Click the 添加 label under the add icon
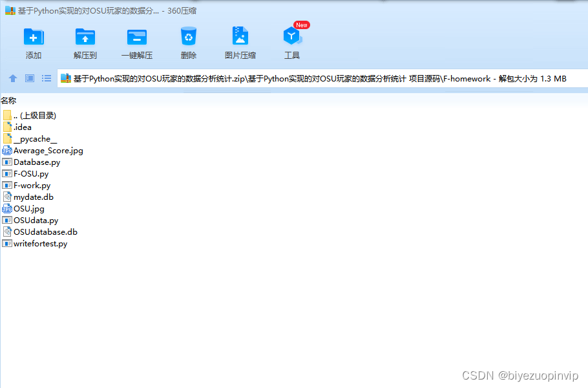Image resolution: width=588 pixels, height=388 pixels. coord(34,56)
